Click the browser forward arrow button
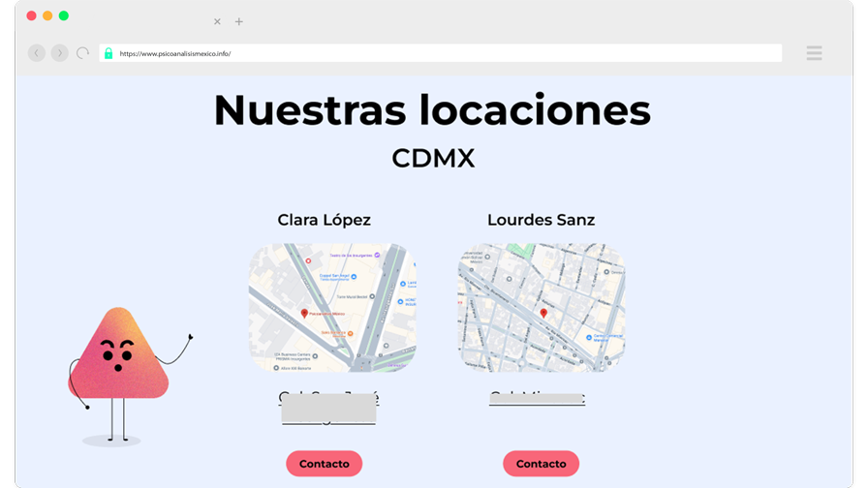 point(60,53)
